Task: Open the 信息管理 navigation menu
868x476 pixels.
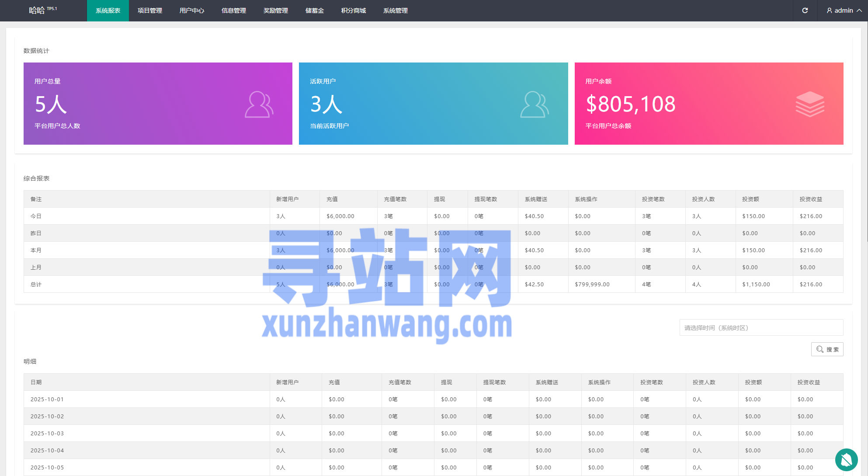Action: click(234, 10)
